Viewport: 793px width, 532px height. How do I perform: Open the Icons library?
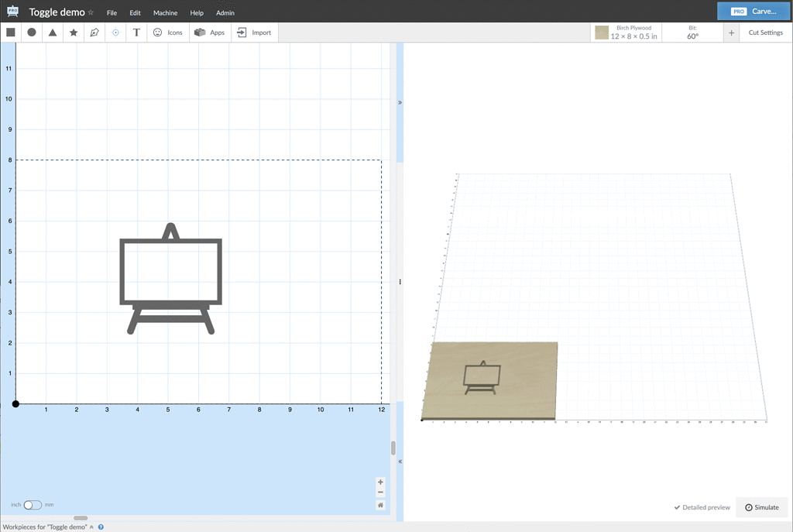point(168,32)
